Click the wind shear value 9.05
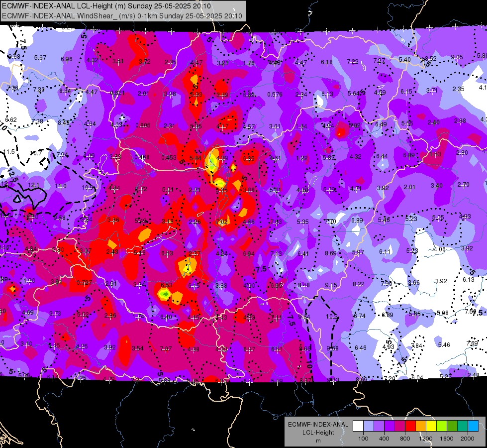 457,57
